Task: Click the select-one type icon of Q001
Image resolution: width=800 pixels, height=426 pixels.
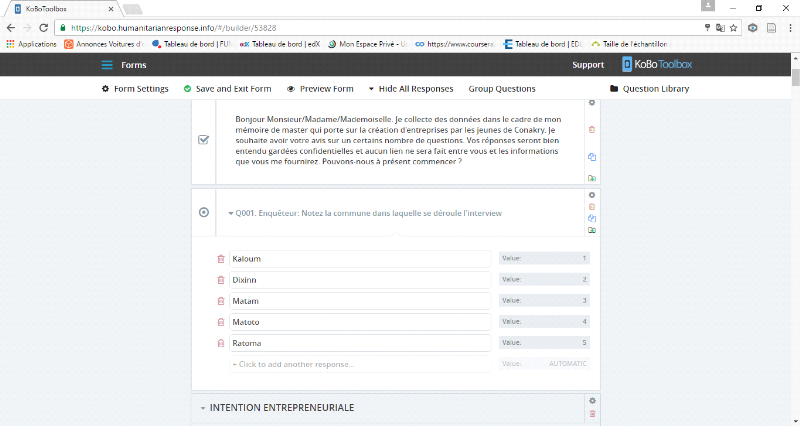Action: 204,212
